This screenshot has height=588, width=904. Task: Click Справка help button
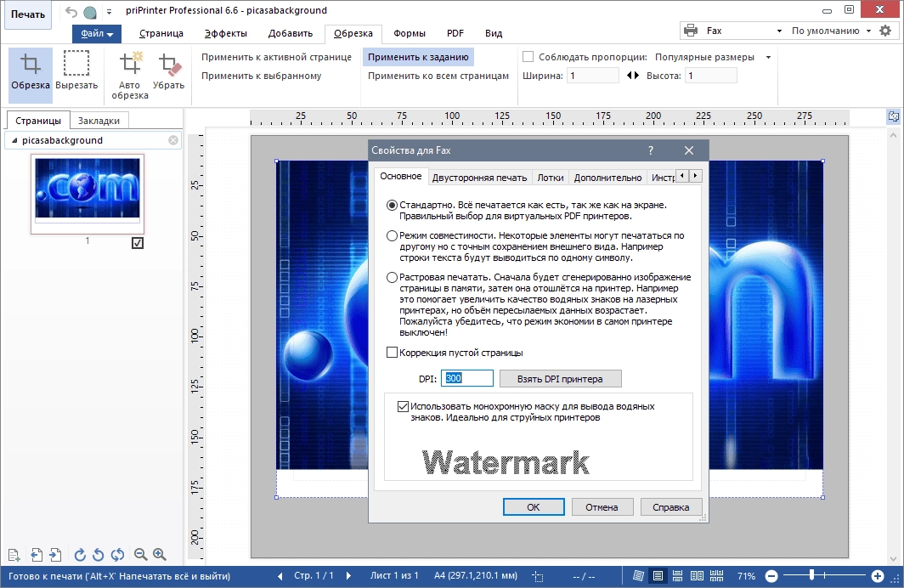click(671, 507)
